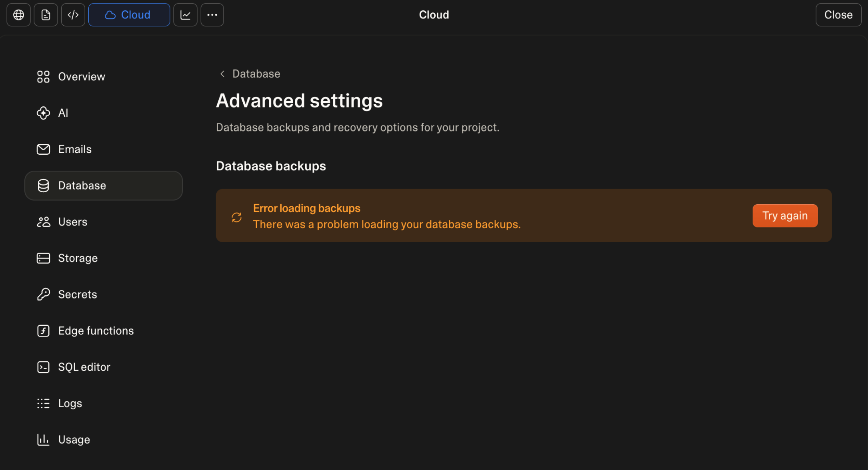The height and width of the screenshot is (470, 868).
Task: Open the globe preview icon in the toolbar
Action: point(18,15)
